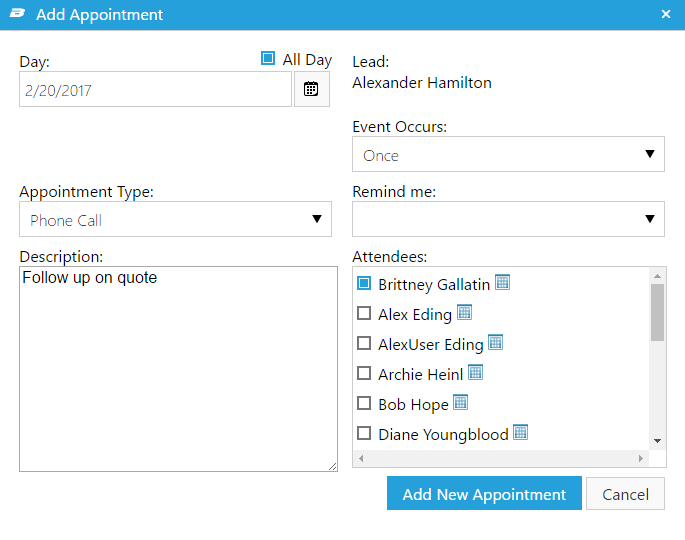Image resolution: width=685 pixels, height=540 pixels.
Task: Focus the Day date input field
Action: pos(155,89)
